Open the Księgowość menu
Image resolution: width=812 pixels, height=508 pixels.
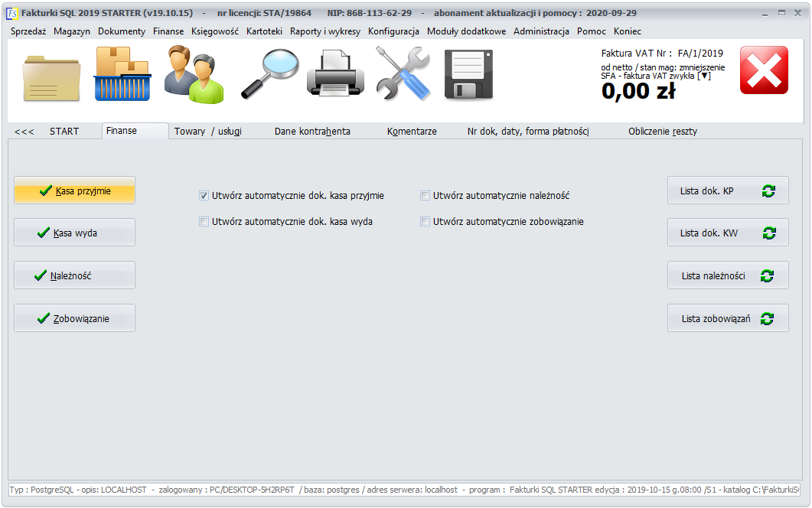click(x=215, y=31)
